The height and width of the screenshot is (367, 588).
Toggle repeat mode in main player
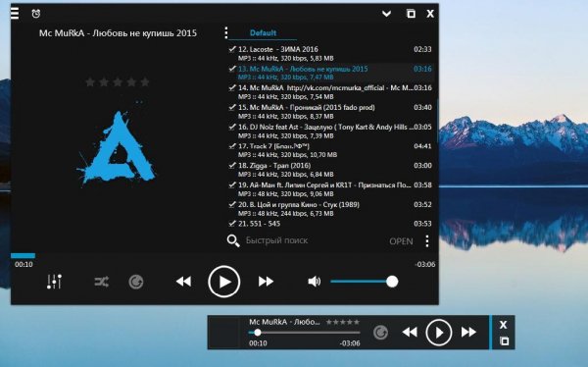tap(136, 282)
